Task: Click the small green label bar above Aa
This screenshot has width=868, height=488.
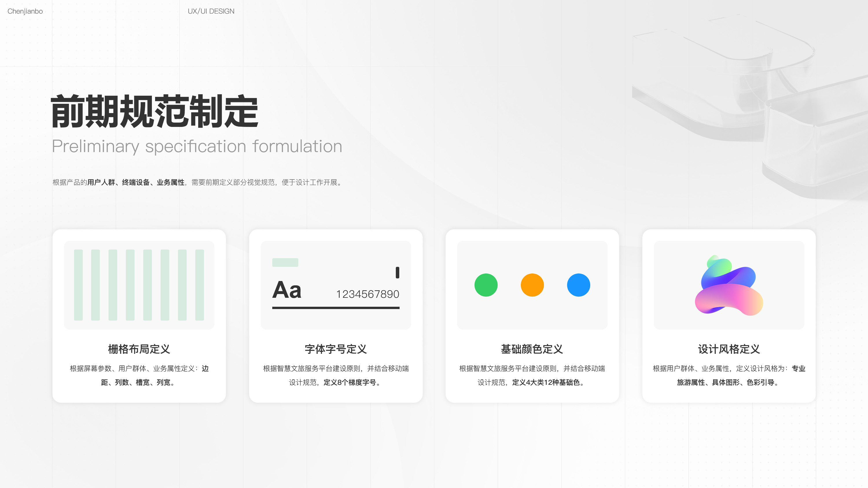Action: (x=285, y=262)
